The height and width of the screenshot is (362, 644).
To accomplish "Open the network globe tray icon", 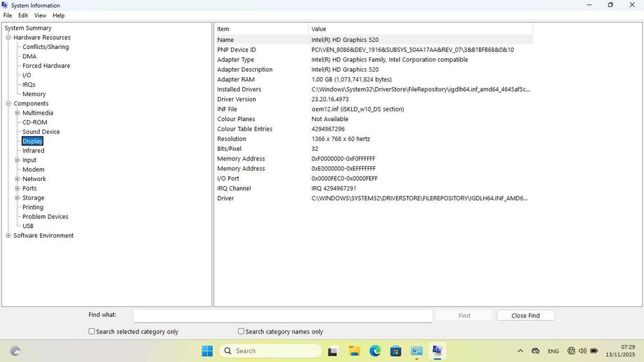I will [x=571, y=351].
